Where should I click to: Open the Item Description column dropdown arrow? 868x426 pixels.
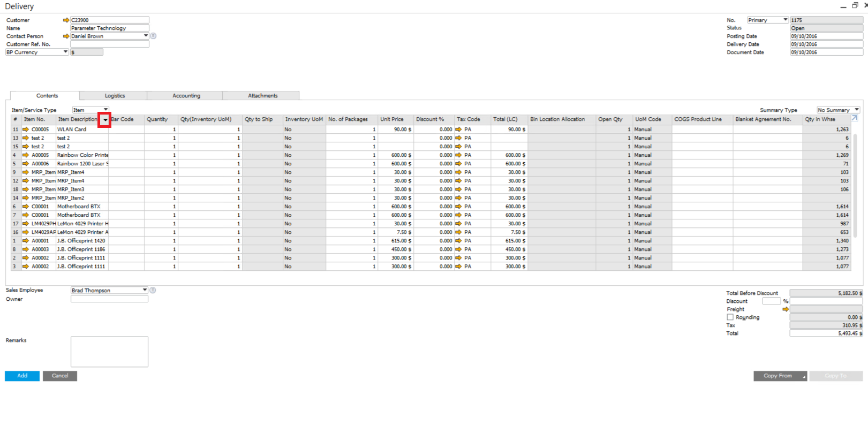105,120
